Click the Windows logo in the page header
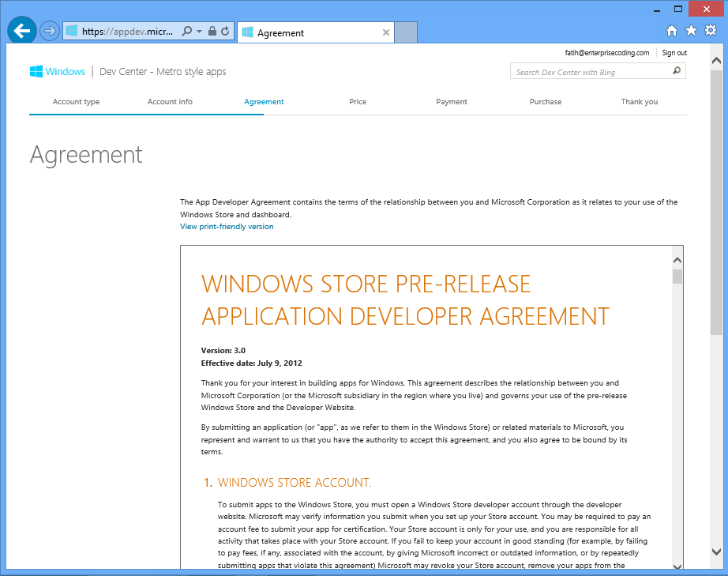The image size is (728, 576). [x=57, y=72]
